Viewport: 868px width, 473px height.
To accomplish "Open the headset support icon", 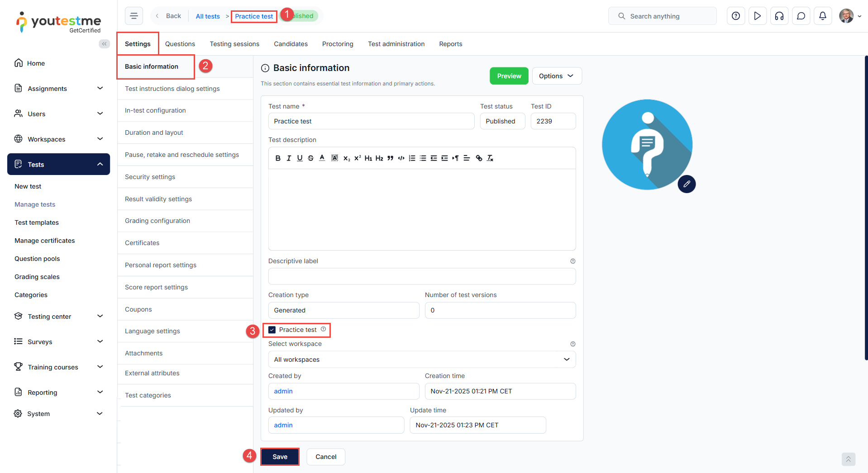I will (x=779, y=16).
